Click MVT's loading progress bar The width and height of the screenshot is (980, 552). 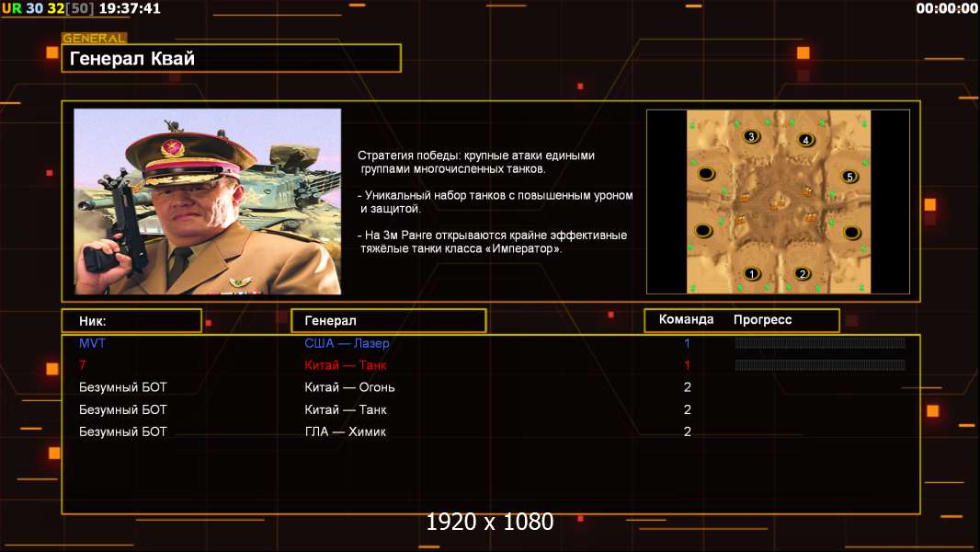point(820,342)
